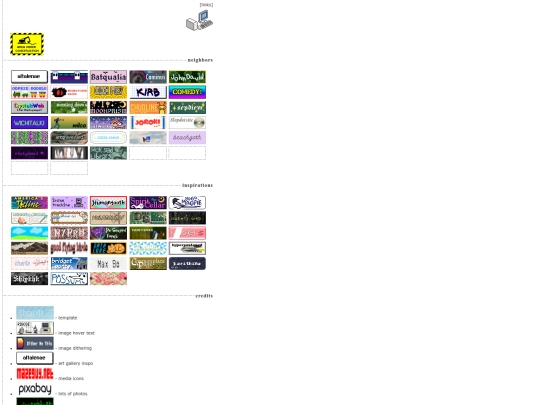This screenshot has width=540, height=405.
Task: Open the yellow patterned pixel button
Action: 108,92
